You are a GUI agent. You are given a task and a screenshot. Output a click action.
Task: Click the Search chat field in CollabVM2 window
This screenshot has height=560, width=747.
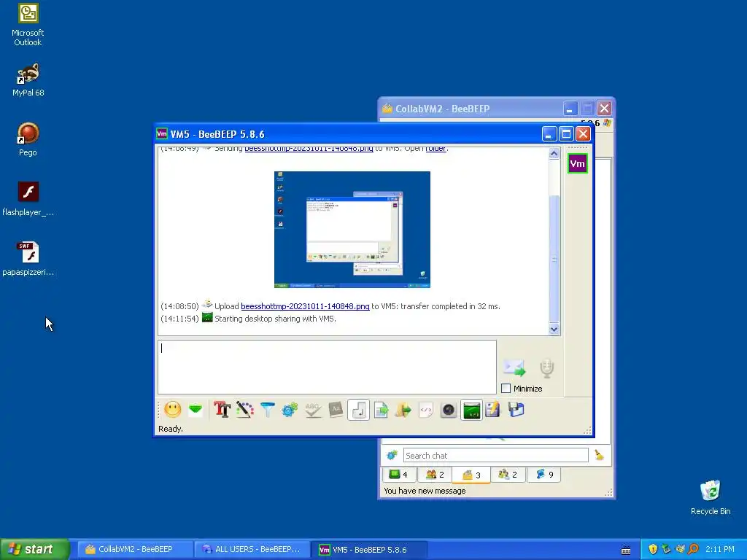[x=495, y=455]
